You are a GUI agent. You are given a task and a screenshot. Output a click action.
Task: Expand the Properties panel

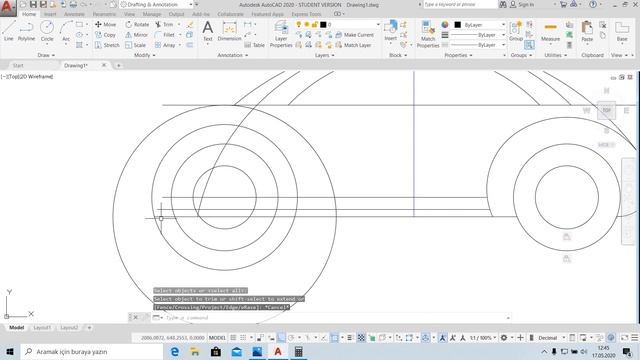458,55
